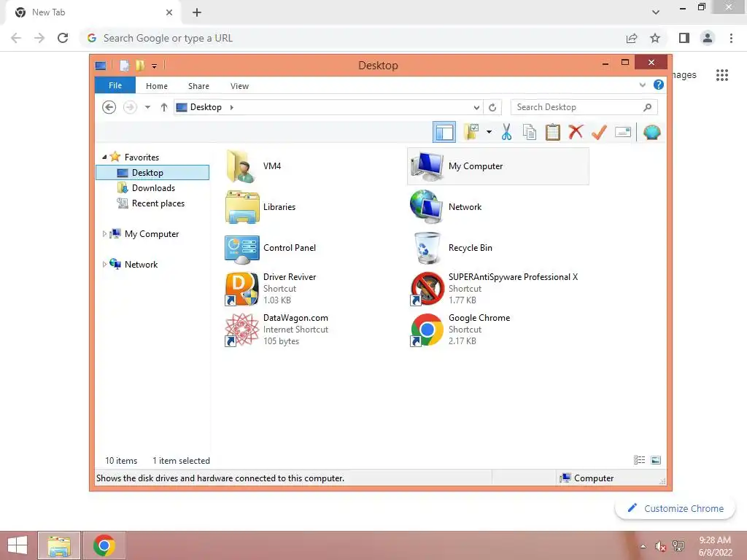This screenshot has width=747, height=560.
Task: Open Quick Access Toolbar customize dropdown
Action: coord(155,66)
